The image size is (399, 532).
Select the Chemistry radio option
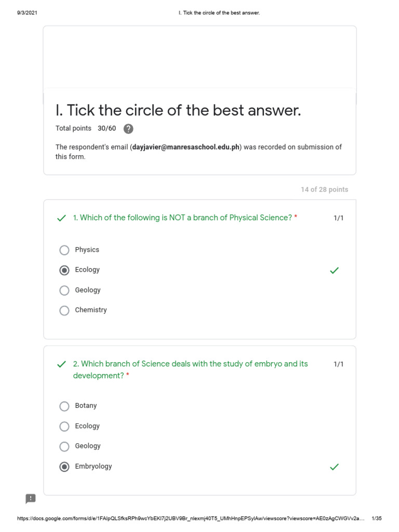[x=64, y=311]
